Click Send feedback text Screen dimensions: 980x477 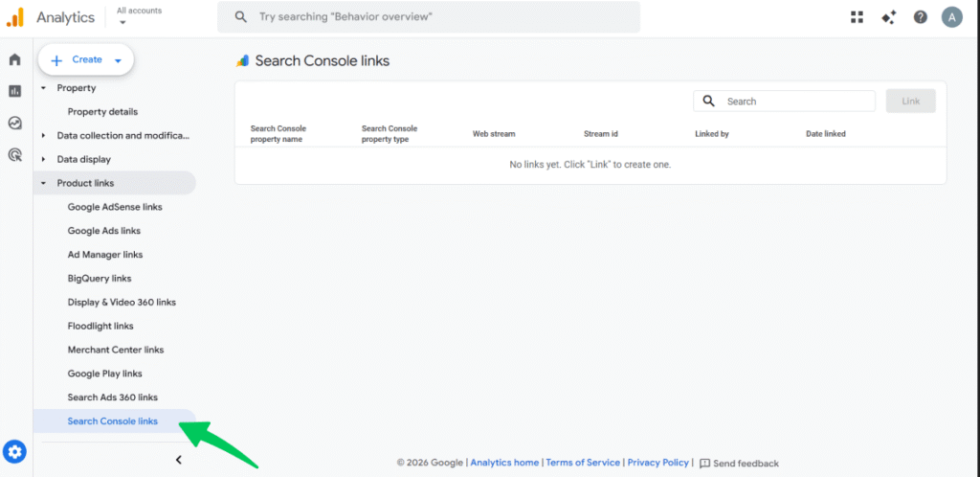pos(746,464)
